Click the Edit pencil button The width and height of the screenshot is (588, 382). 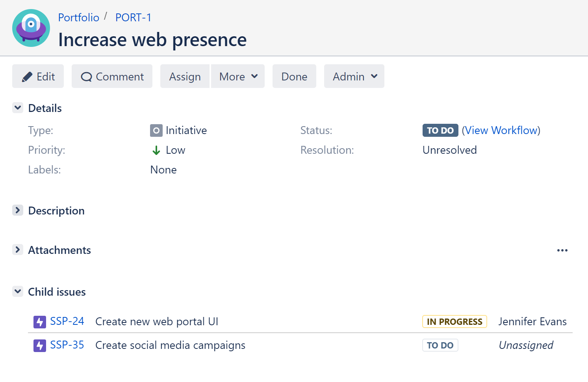pyautogui.click(x=38, y=76)
